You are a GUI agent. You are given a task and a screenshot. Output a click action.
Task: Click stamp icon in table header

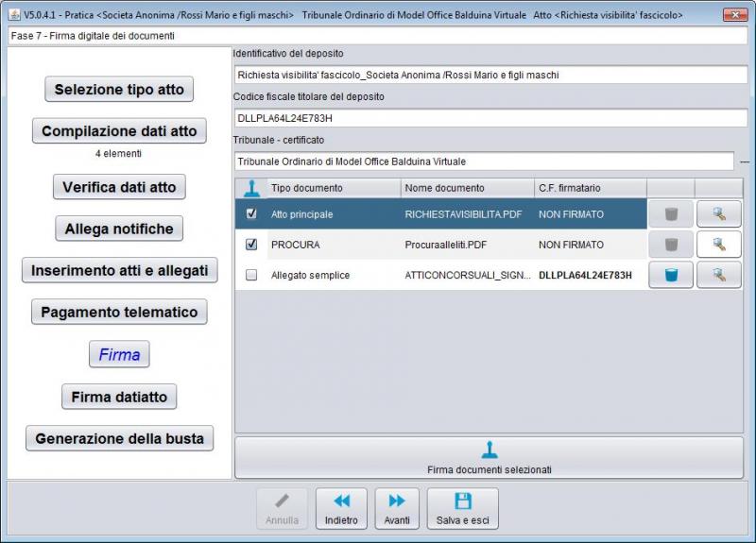click(251, 188)
